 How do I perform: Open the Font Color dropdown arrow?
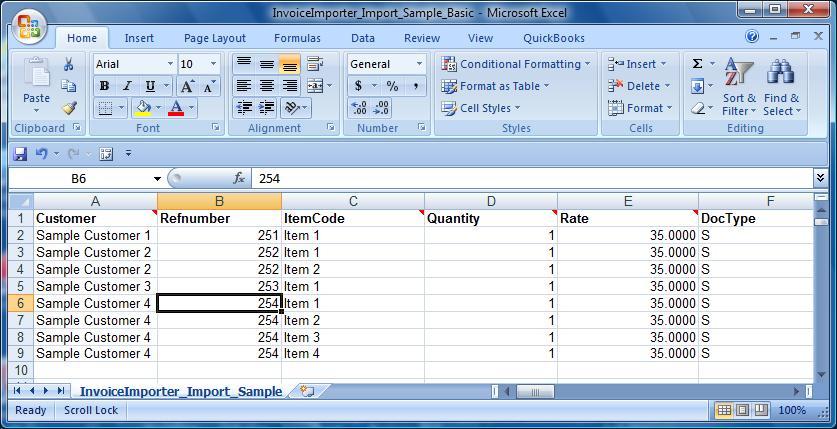(x=192, y=108)
